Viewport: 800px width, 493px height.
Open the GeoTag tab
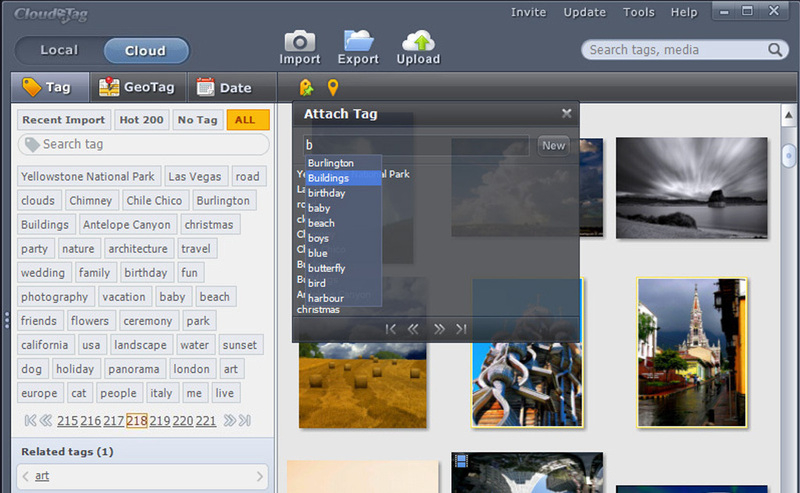138,87
